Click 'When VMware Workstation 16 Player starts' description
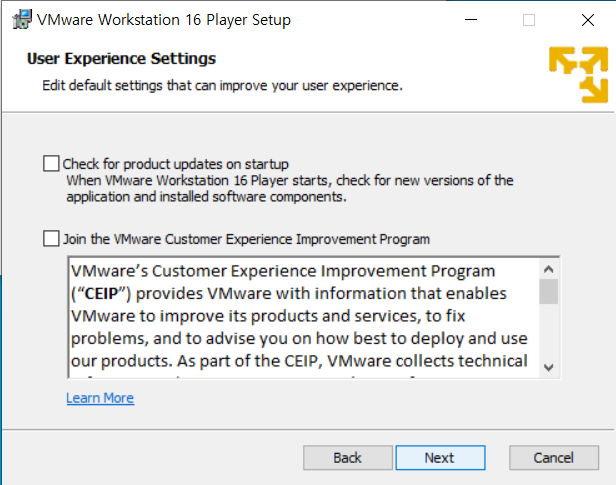The height and width of the screenshot is (485, 616). [290, 189]
